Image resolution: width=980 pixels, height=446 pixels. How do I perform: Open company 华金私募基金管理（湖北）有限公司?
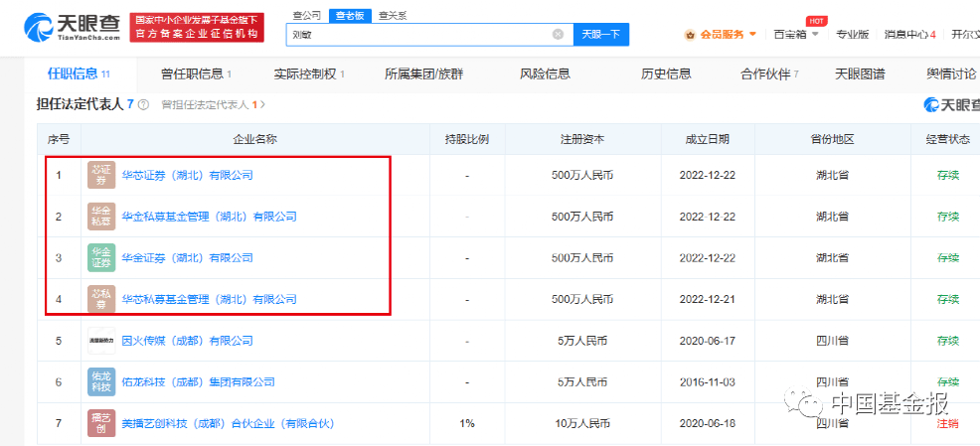tap(209, 217)
